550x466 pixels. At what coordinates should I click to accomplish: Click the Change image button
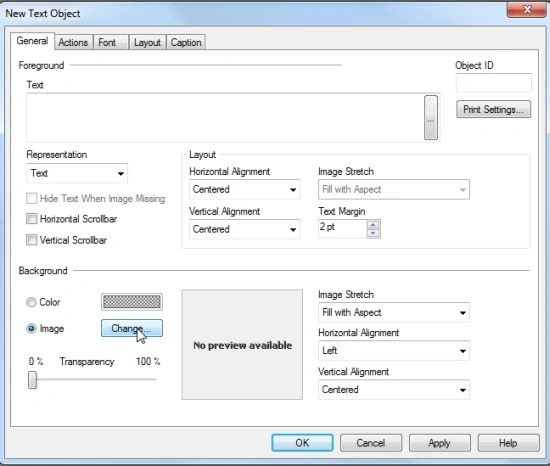click(132, 329)
